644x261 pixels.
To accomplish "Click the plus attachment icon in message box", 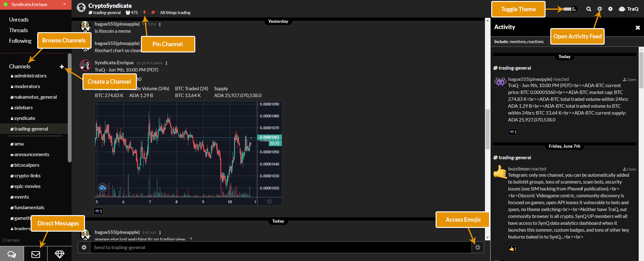I will [x=84, y=247].
